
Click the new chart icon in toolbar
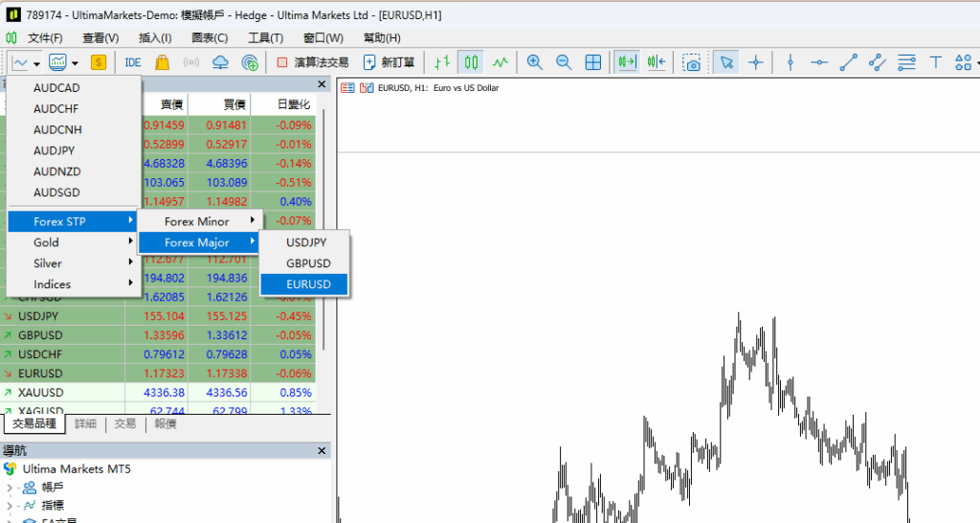pos(20,62)
